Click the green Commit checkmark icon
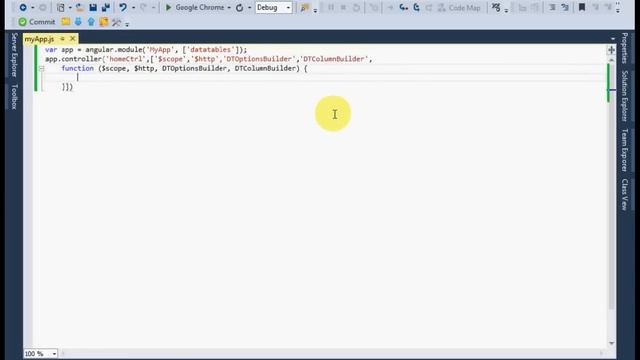Viewport: 640px width, 360px height. pos(23,22)
